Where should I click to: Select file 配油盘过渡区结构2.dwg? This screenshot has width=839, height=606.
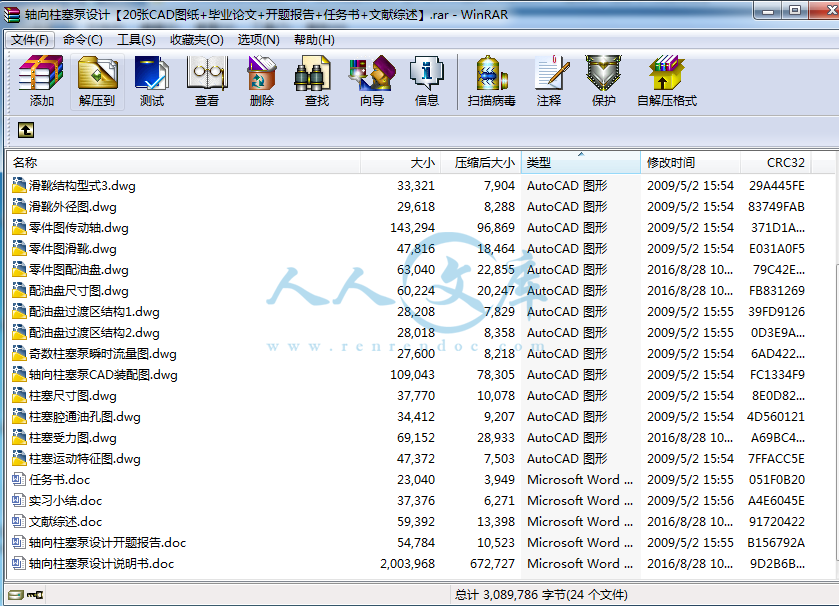pos(94,332)
